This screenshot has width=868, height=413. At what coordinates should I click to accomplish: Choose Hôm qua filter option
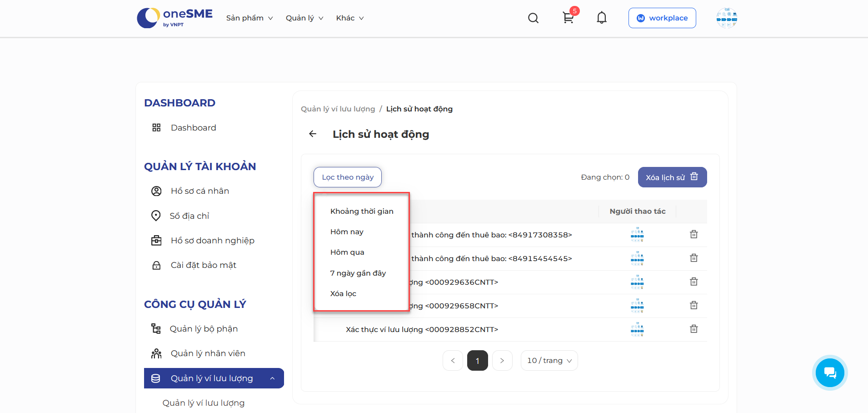347,252
